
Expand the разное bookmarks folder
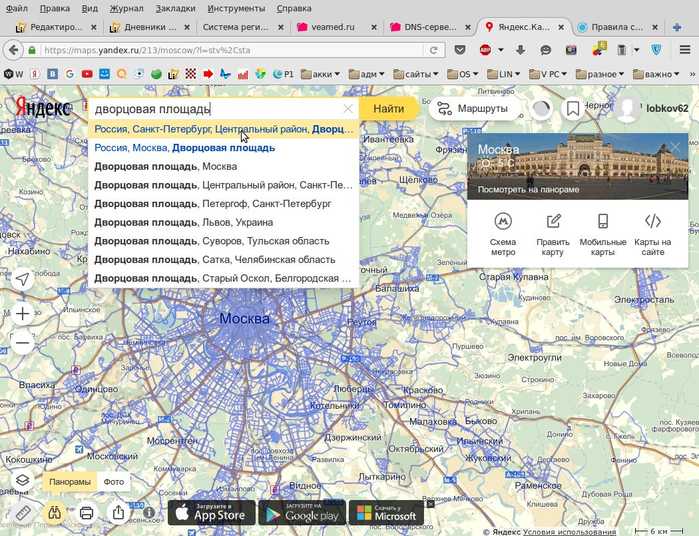pyautogui.click(x=600, y=74)
